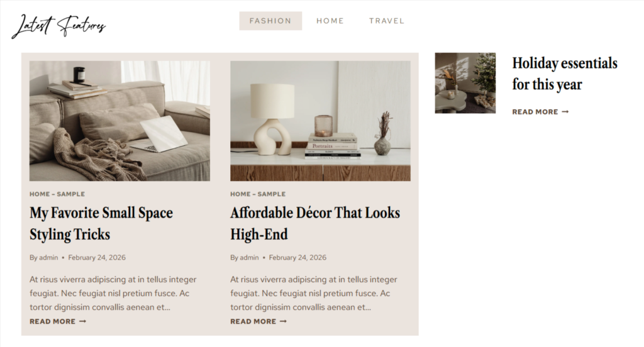The height and width of the screenshot is (347, 644).
Task: Open Sample category above Affordable Décor article
Action: click(272, 194)
